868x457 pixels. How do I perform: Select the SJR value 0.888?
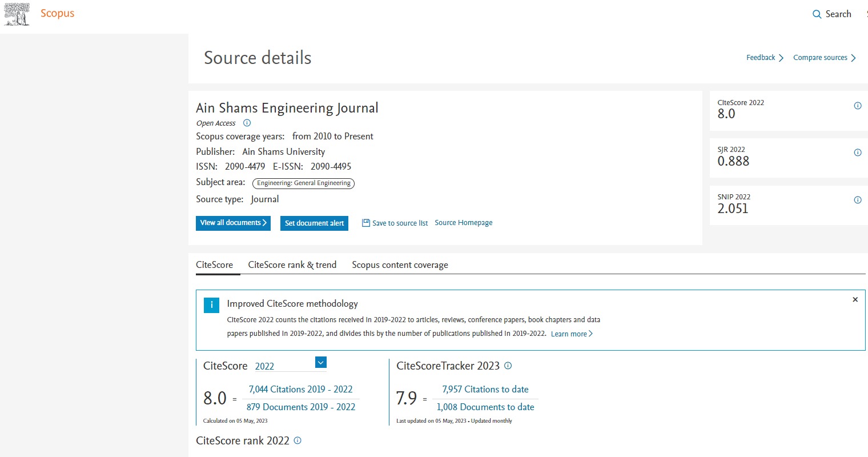[x=733, y=161]
